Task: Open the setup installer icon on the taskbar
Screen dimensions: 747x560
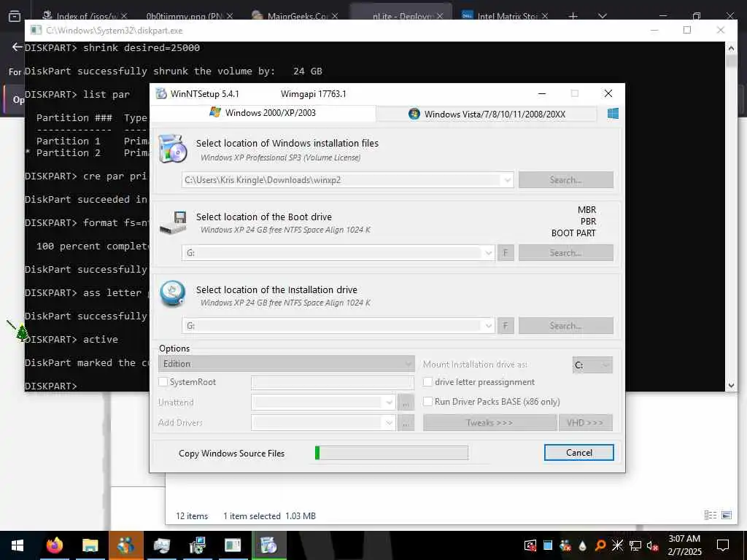Action: click(197, 545)
